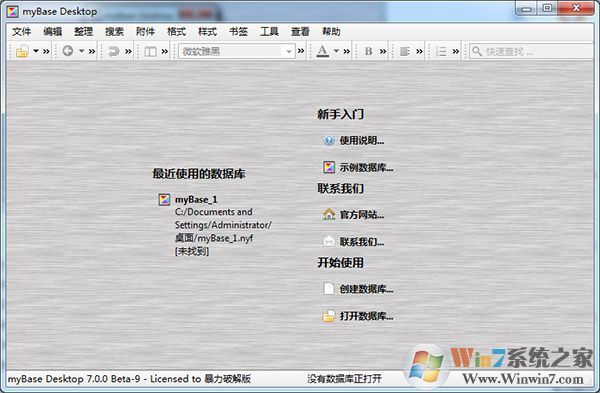Expand overflow chevron after the font combo box
Screen dimensions: 600x393
coord(301,51)
